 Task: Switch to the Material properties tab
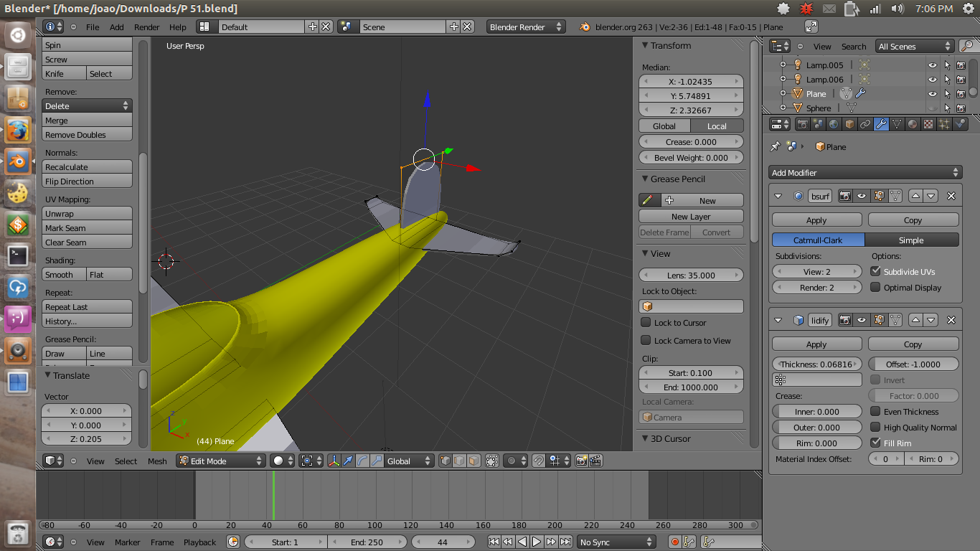pos(913,123)
